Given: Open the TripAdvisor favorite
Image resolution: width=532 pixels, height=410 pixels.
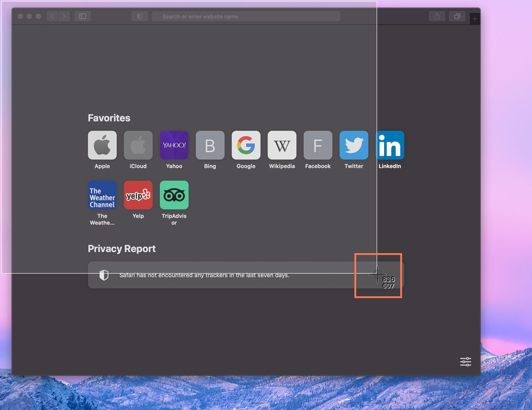Looking at the screenshot, I should click(174, 195).
